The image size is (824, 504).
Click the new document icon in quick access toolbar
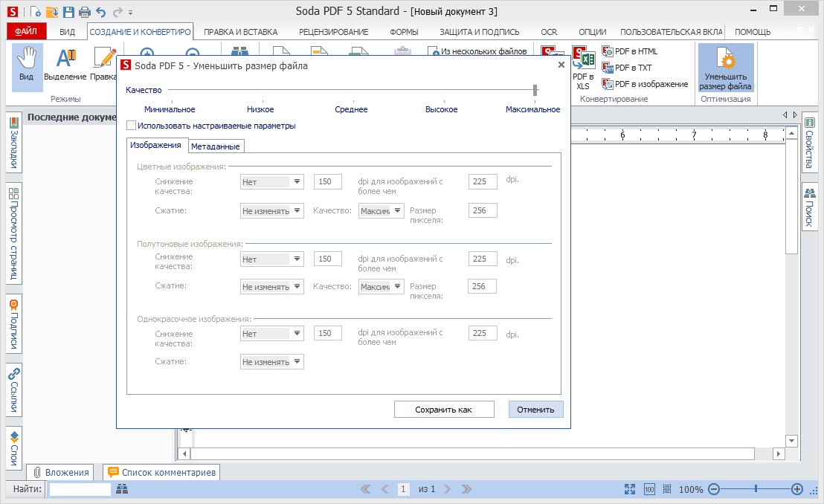pyautogui.click(x=35, y=12)
